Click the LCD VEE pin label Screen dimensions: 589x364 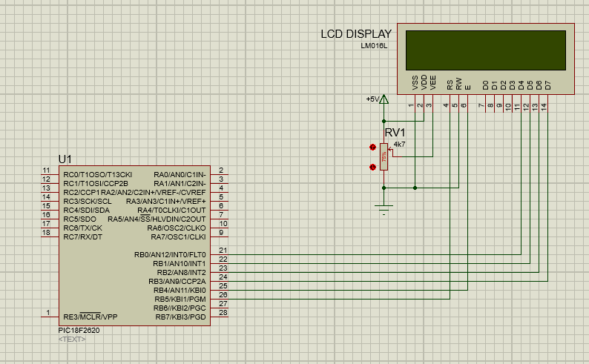(432, 83)
